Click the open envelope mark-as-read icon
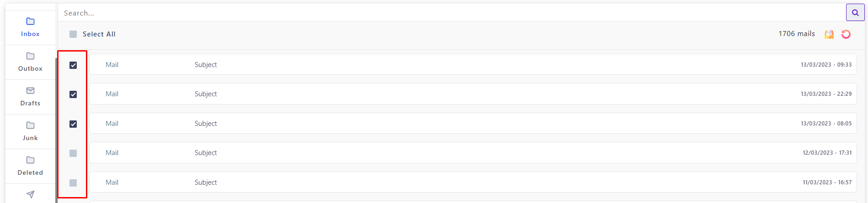This screenshot has height=203, width=868. [x=829, y=34]
